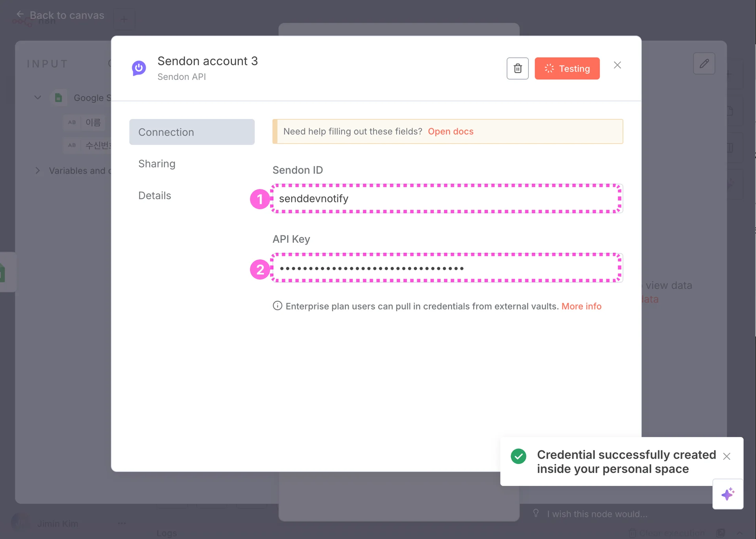Image resolution: width=756 pixels, height=539 pixels.
Task: Switch to the Connection tab
Action: (192, 132)
